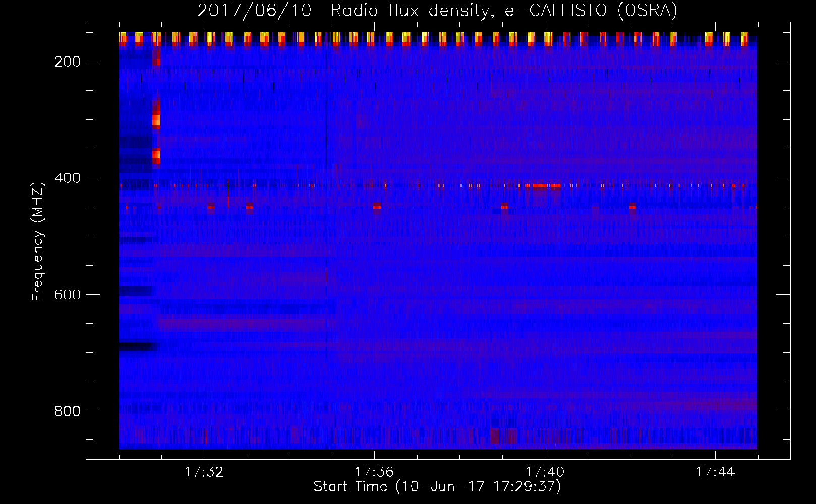Click the 'Start Time (10-Jun-17 17:29:37)' label

click(437, 487)
